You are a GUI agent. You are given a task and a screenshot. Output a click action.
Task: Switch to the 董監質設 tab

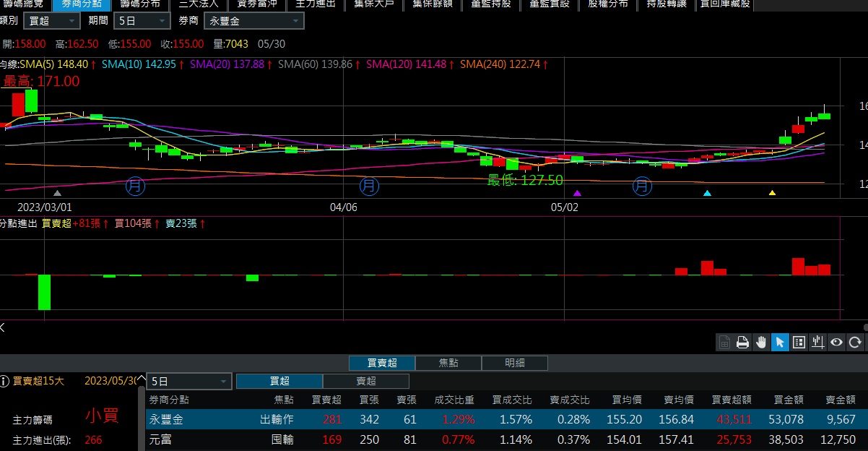[x=550, y=4]
